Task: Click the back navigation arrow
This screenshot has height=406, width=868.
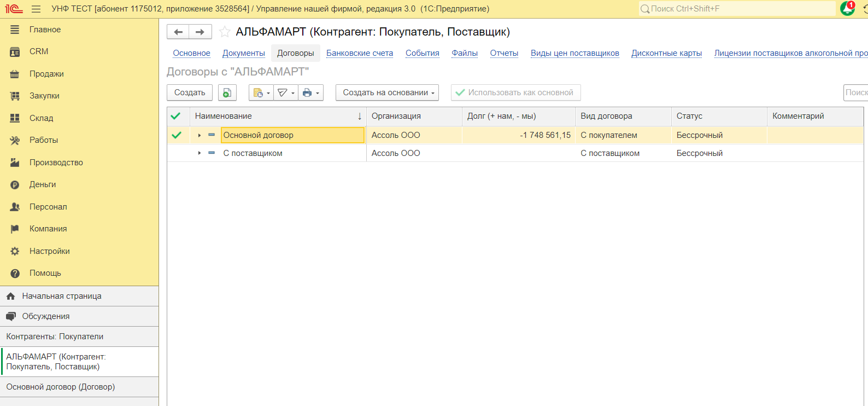Action: click(x=178, y=32)
